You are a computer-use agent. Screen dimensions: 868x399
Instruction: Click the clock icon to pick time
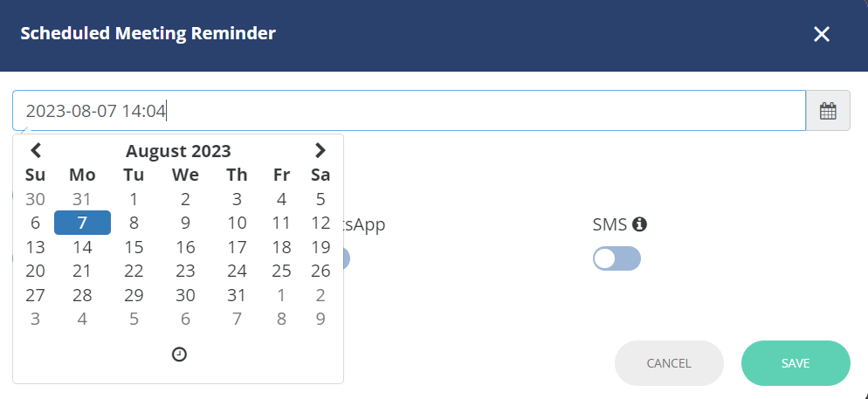pos(179,354)
